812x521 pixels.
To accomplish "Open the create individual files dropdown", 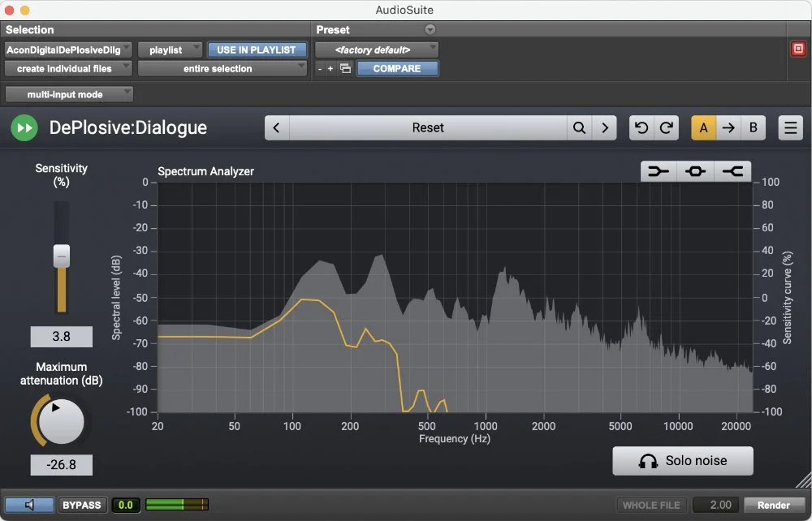I will pyautogui.click(x=68, y=68).
